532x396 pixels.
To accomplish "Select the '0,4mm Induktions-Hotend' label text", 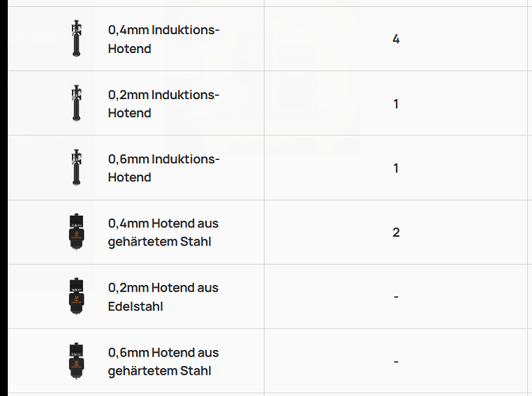I will click(x=164, y=39).
